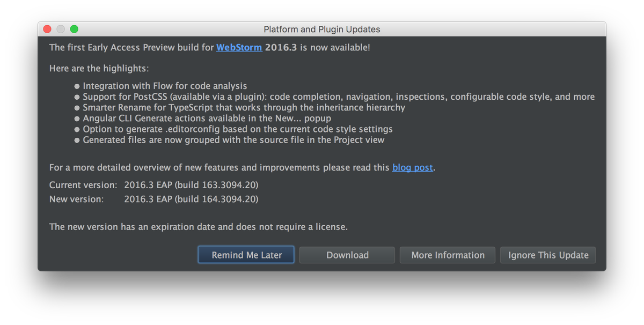
Task: Click the 'Here are the highlights:' heading
Action: point(99,69)
